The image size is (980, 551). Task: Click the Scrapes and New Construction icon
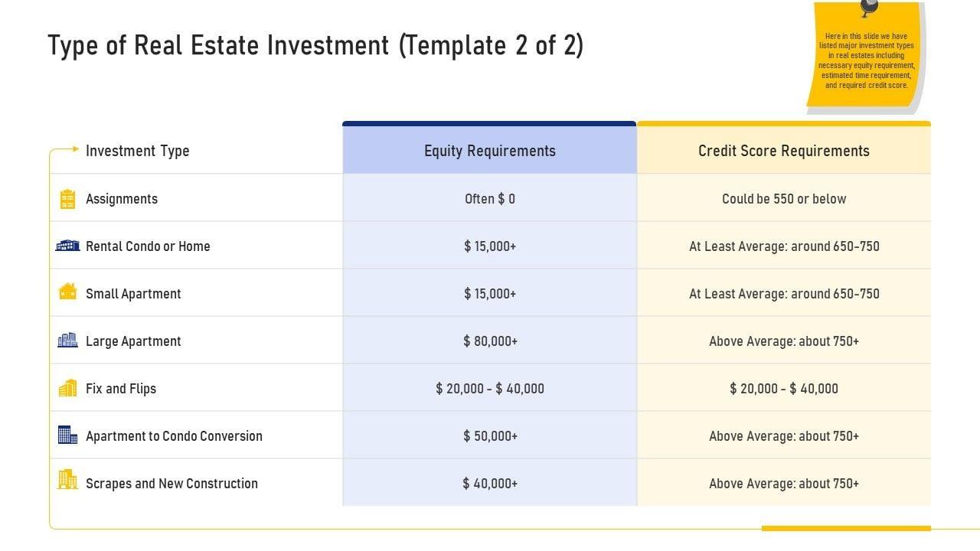[x=67, y=480]
